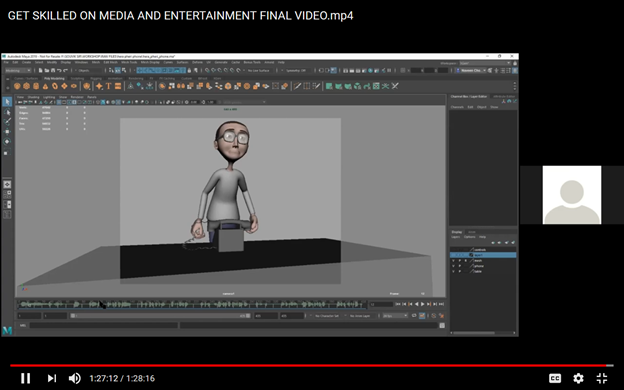Click the SVG shelf icon next to Type
The image size is (624, 390).
tap(118, 86)
